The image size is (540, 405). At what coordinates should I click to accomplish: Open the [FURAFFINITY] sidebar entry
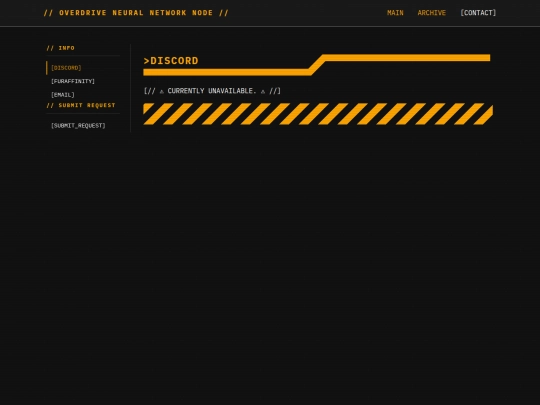pyautogui.click(x=73, y=81)
